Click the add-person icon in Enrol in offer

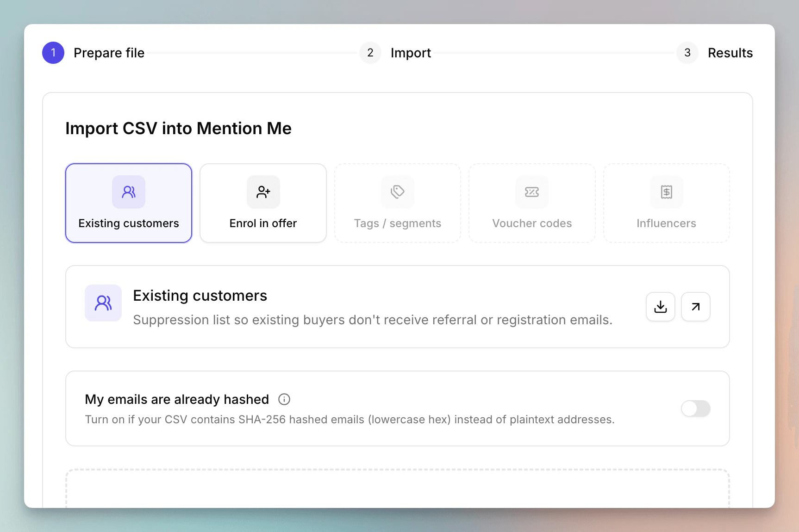point(263,192)
